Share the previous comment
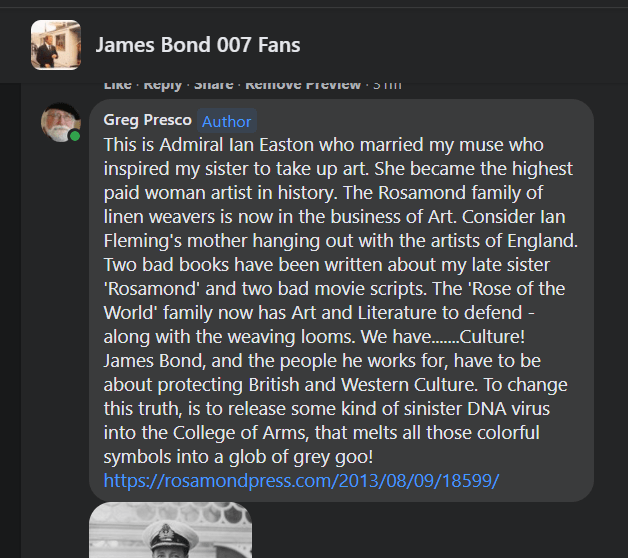628x558 pixels. coord(213,85)
